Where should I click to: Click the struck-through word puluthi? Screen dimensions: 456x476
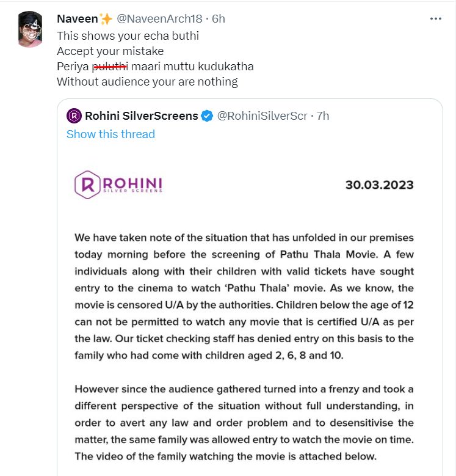[110, 66]
